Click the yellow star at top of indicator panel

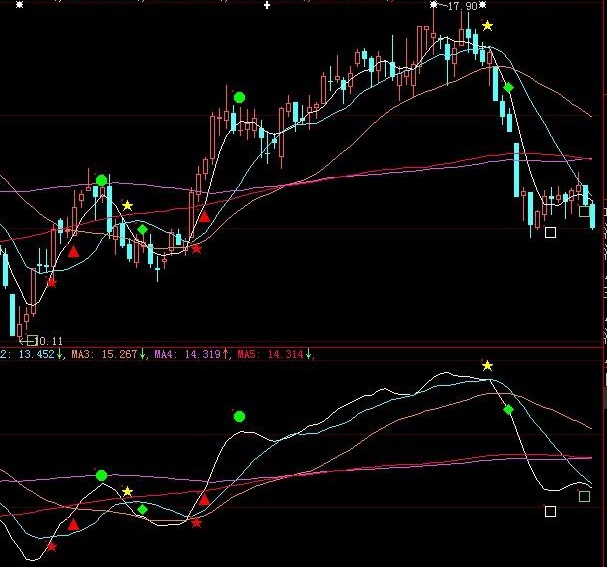(487, 365)
